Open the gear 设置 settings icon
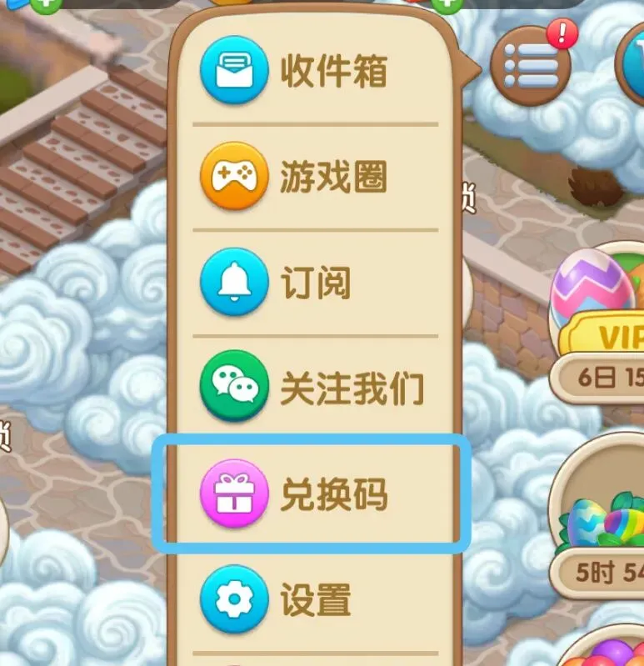The image size is (644, 666). pos(234,599)
